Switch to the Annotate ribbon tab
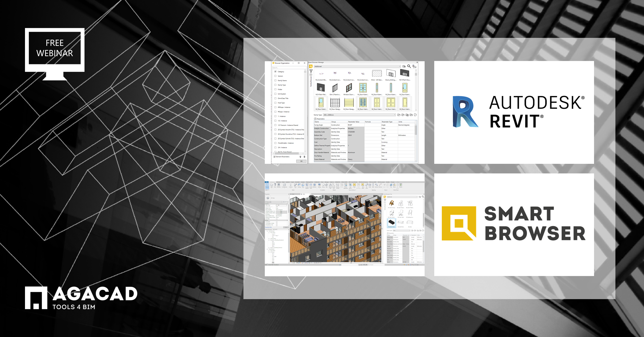This screenshot has height=337, width=644. [x=297, y=182]
